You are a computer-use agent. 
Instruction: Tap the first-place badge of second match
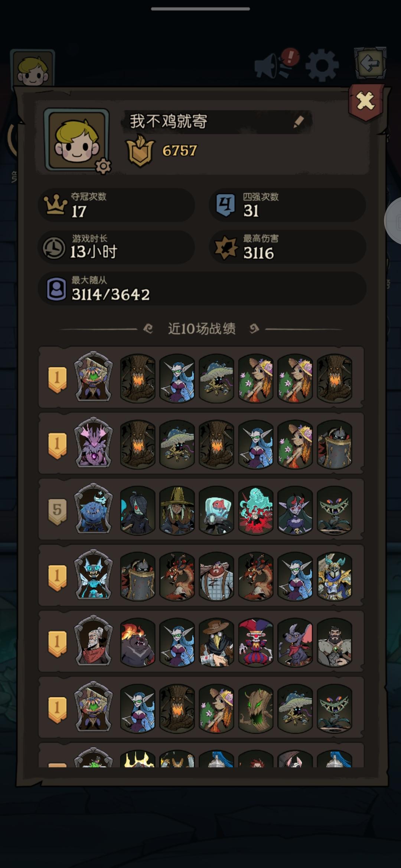[x=57, y=445]
